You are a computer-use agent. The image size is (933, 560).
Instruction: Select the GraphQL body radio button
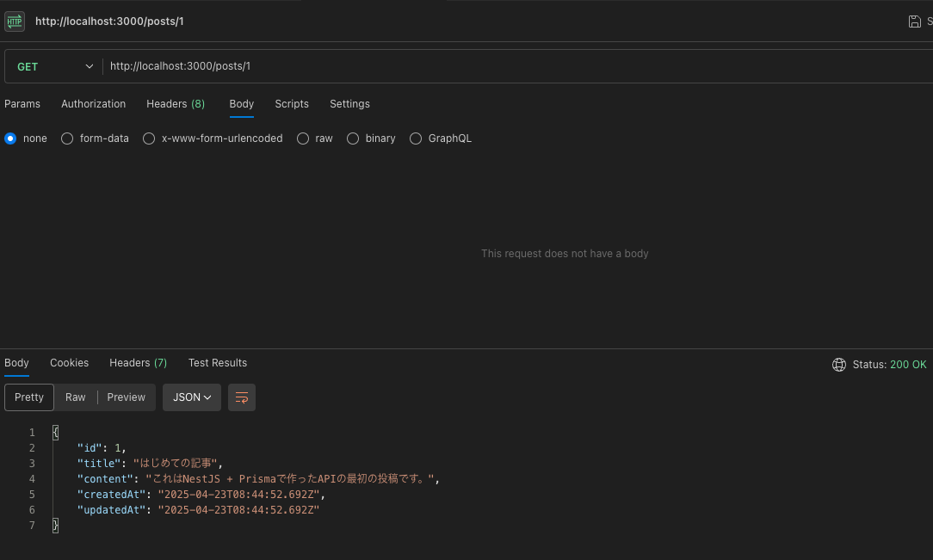point(416,138)
